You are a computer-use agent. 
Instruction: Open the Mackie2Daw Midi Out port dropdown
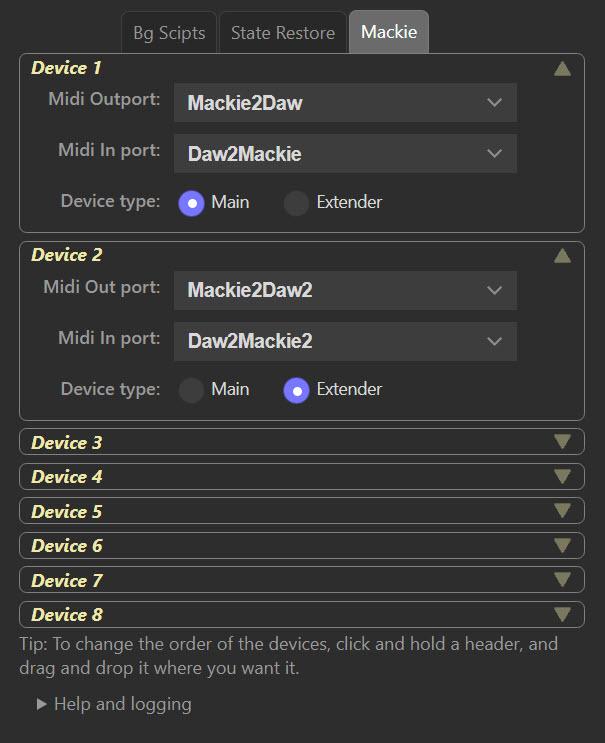tap(345, 103)
